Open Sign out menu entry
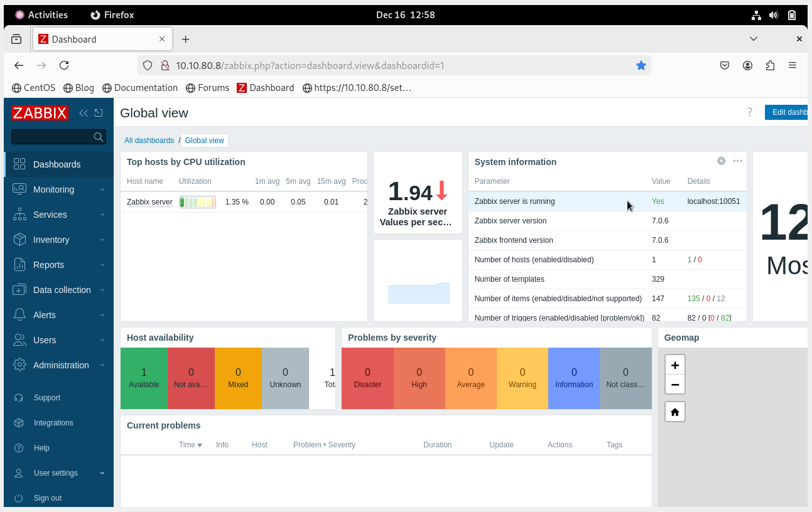 [58, 498]
